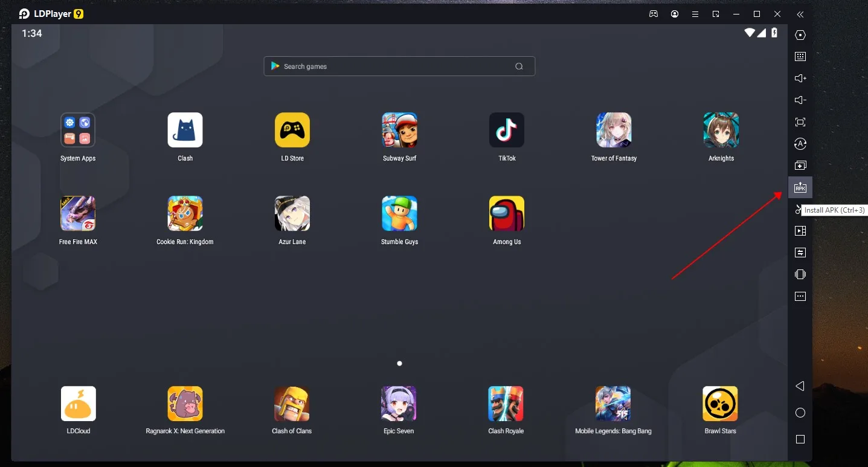
Task: Open the user account icon in title bar
Action: pyautogui.click(x=675, y=14)
